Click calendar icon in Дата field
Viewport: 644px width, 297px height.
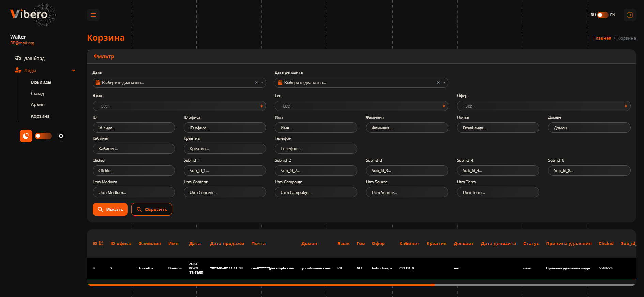tap(98, 83)
